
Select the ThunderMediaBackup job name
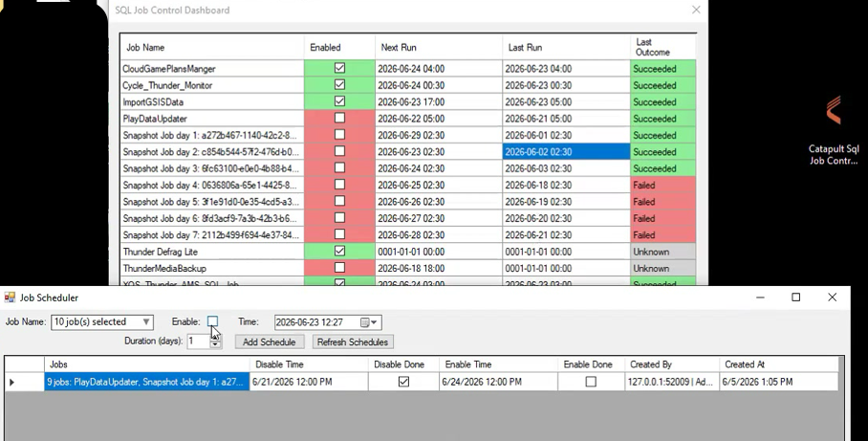pos(212,268)
